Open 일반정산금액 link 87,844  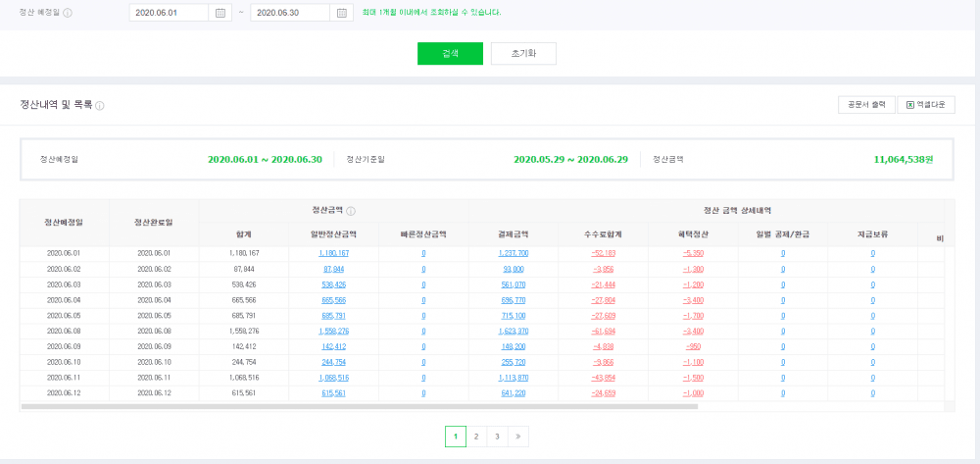334,270
